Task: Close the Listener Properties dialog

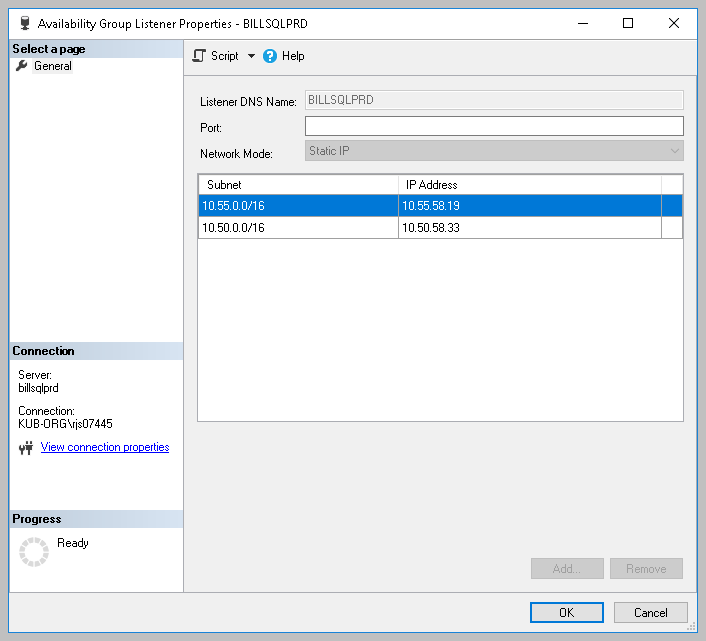Action: tap(674, 23)
